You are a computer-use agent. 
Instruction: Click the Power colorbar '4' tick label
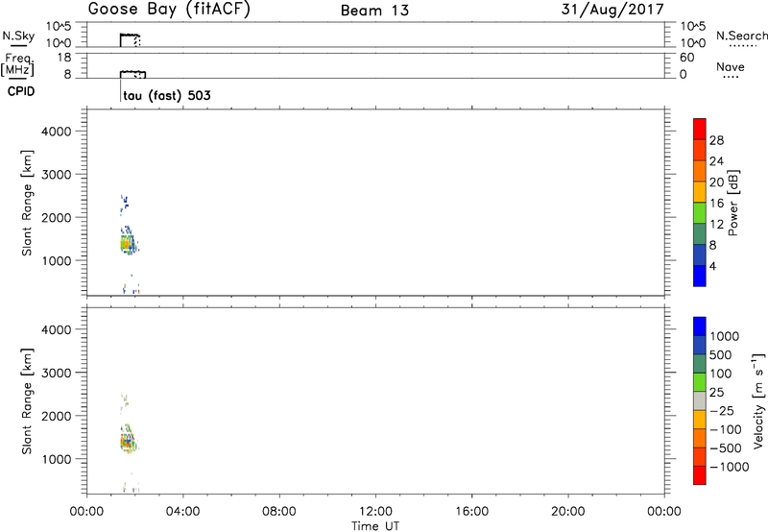click(x=712, y=266)
